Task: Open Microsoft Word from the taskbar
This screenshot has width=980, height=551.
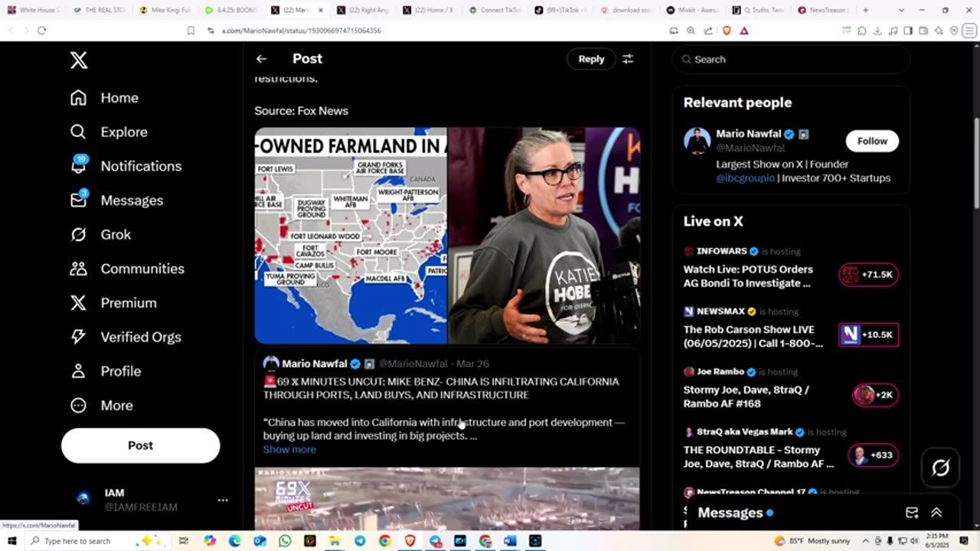Action: tap(510, 541)
